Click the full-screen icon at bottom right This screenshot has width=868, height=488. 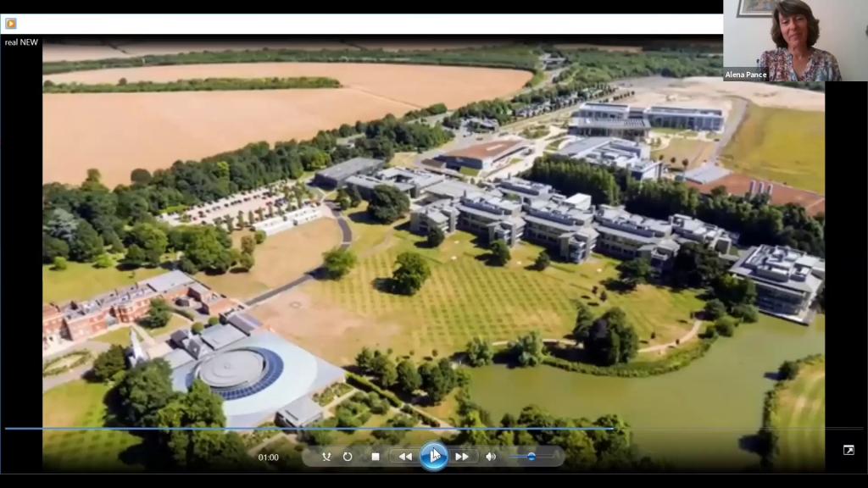pos(849,450)
